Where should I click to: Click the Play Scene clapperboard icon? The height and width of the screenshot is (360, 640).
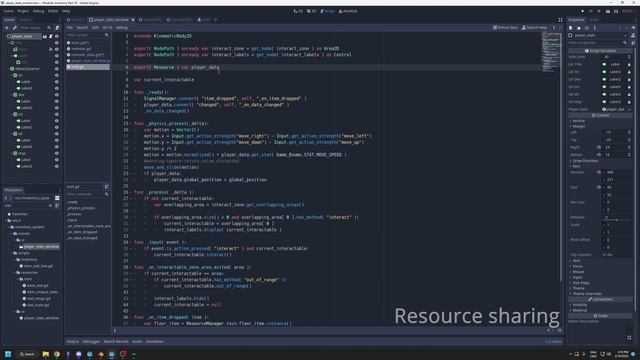click(x=608, y=11)
